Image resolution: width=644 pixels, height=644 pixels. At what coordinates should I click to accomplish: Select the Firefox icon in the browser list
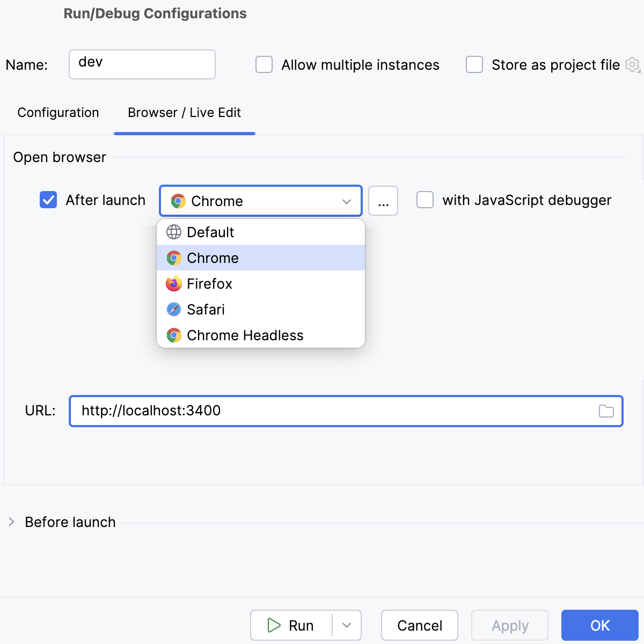pyautogui.click(x=174, y=283)
